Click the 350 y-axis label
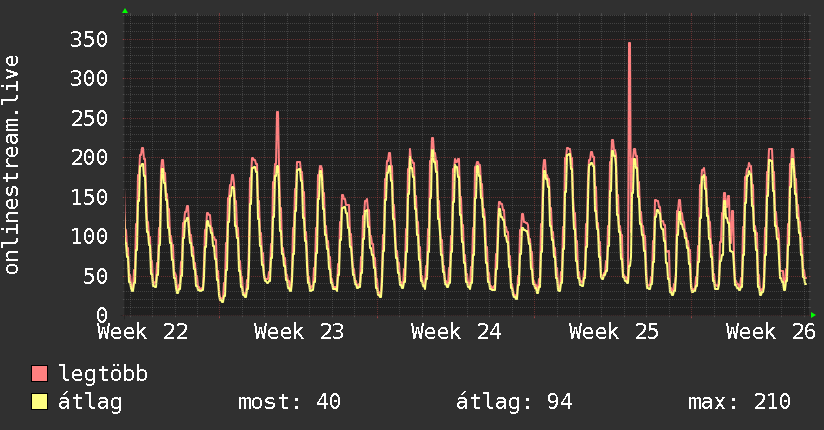This screenshot has width=824, height=430. coord(89,39)
